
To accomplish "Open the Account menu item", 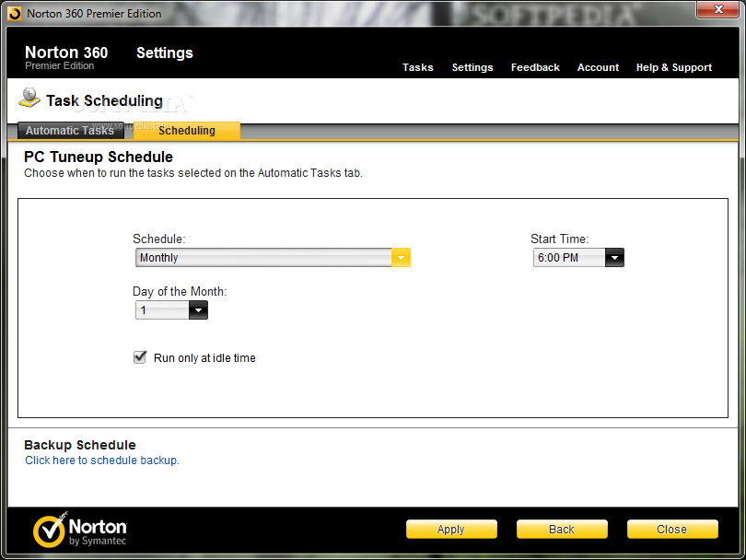I will (x=598, y=67).
